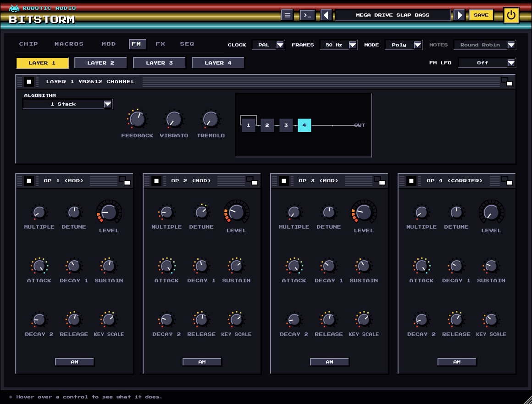The width and height of the screenshot is (532, 404).
Task: Switch to the CHIP tab
Action: (x=28, y=44)
